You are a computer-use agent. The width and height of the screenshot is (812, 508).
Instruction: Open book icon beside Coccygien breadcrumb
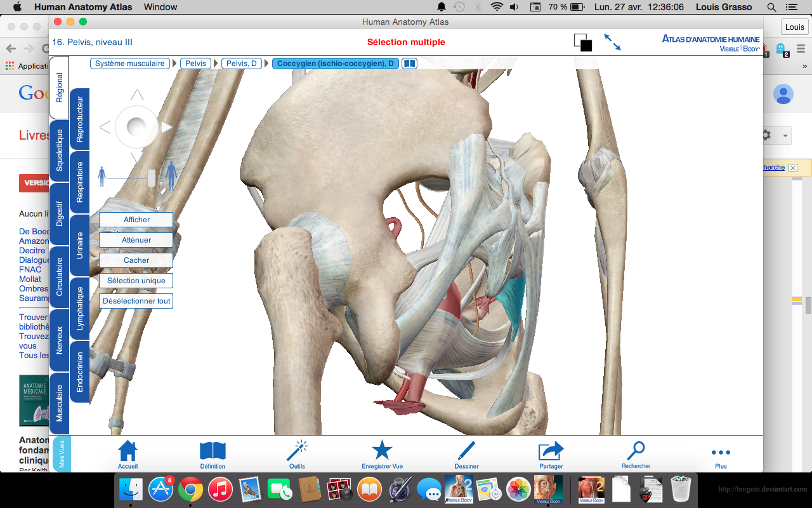[x=409, y=63]
